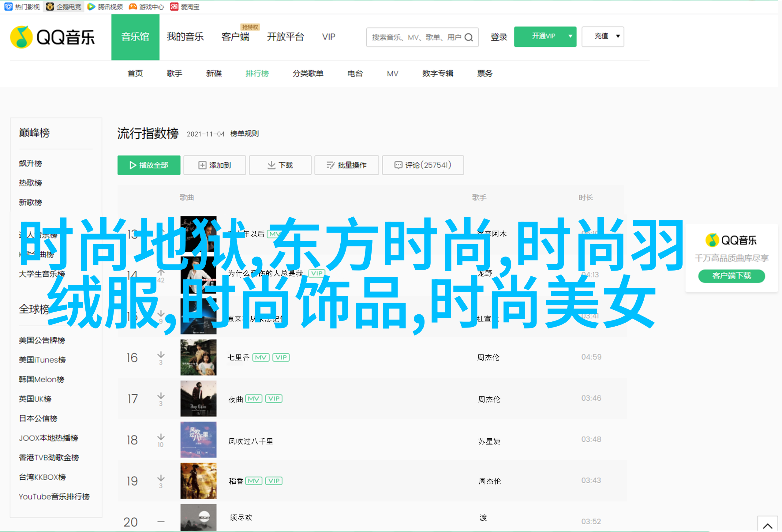Screen dimensions: 782x532
Task: Open 美国iTunes榜 chart
Action: coord(42,360)
